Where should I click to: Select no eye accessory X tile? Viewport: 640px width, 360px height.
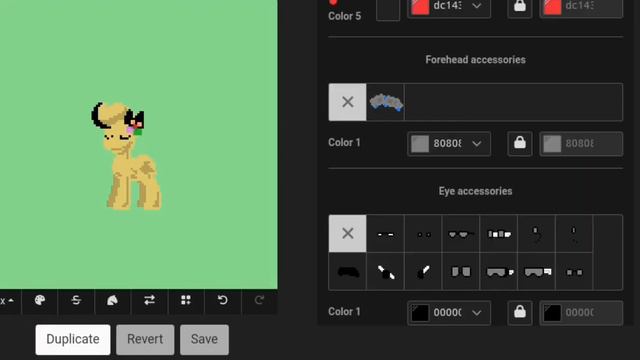pos(347,233)
